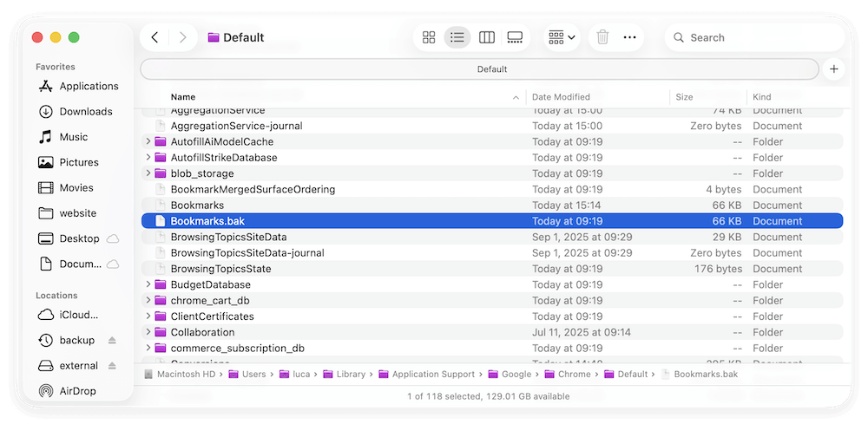This screenshot has height=424, width=868.
Task: Select the Bookmarks.bak file row
Action: 492,221
